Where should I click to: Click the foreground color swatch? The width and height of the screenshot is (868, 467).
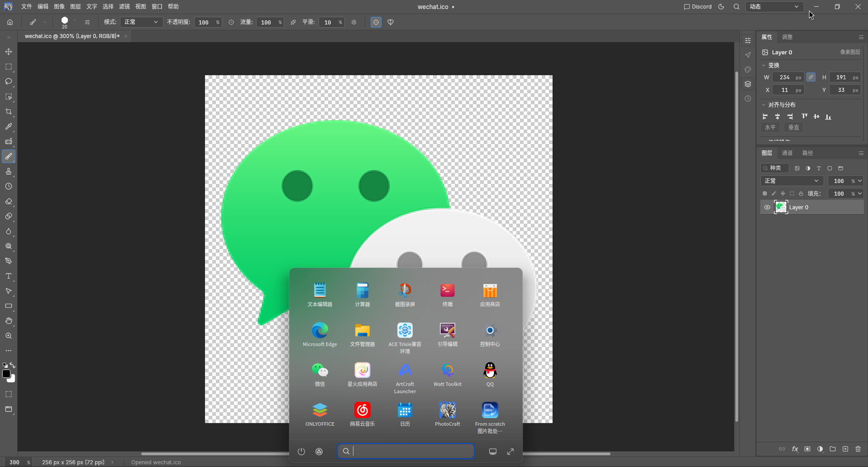[6, 374]
